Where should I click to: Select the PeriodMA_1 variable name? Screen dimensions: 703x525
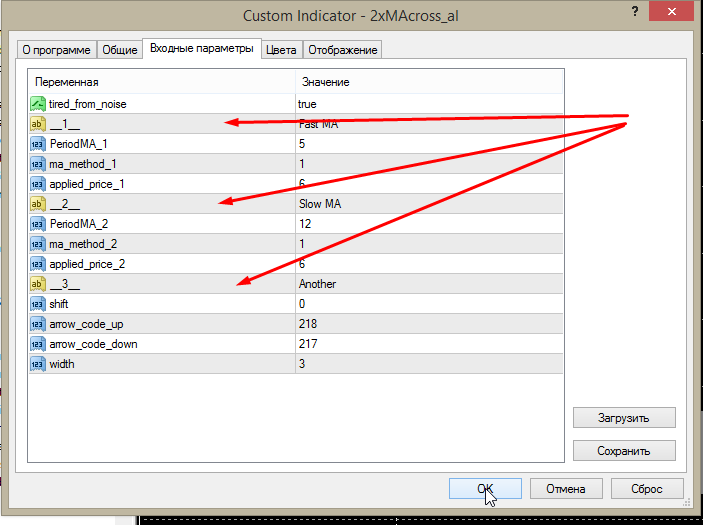pos(79,144)
